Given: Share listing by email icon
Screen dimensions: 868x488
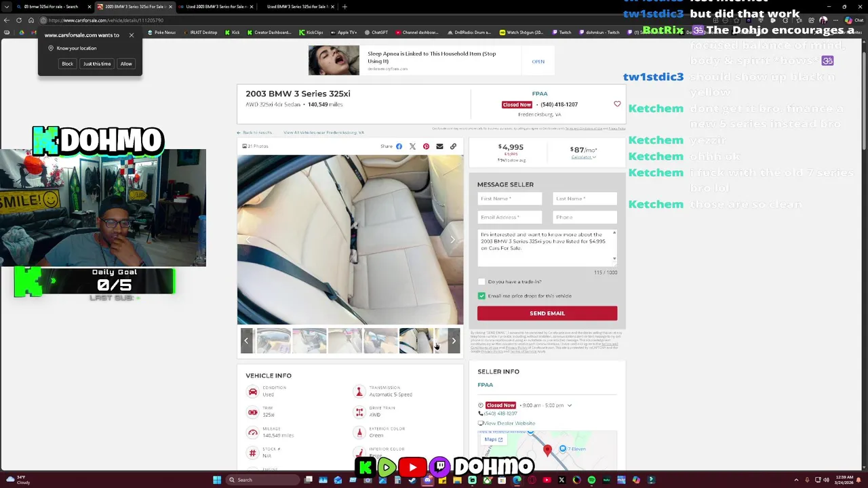Looking at the screenshot, I should click(x=439, y=146).
